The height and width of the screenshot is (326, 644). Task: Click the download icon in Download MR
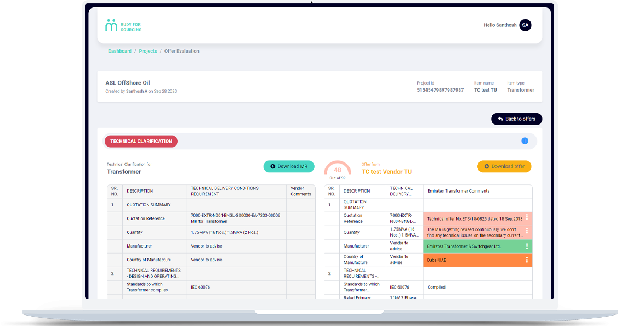(273, 166)
